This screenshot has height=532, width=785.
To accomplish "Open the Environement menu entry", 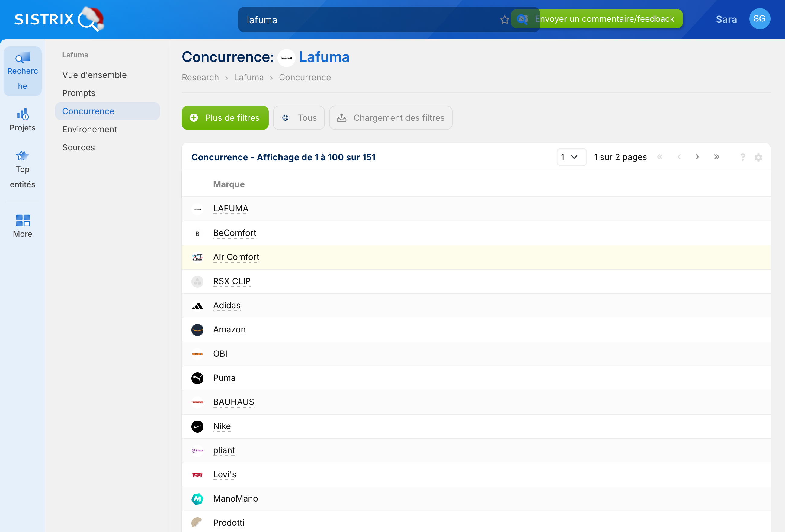I will [x=89, y=129].
